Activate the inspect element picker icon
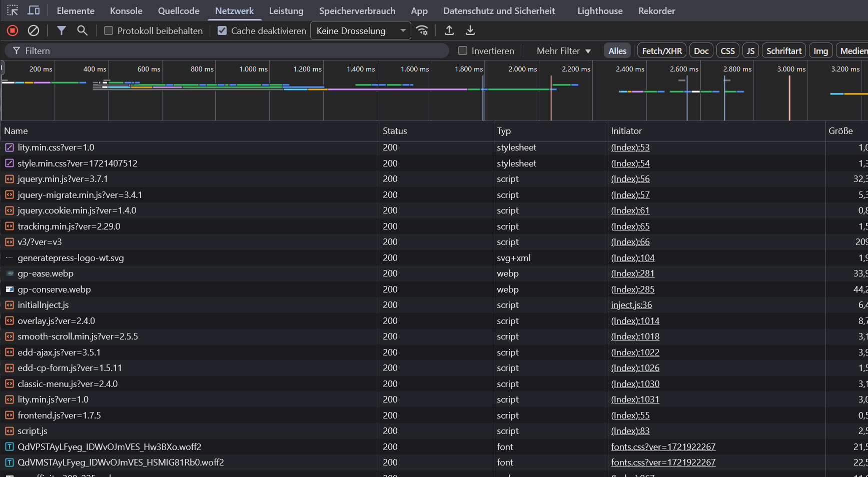This screenshot has height=477, width=868. tap(13, 10)
